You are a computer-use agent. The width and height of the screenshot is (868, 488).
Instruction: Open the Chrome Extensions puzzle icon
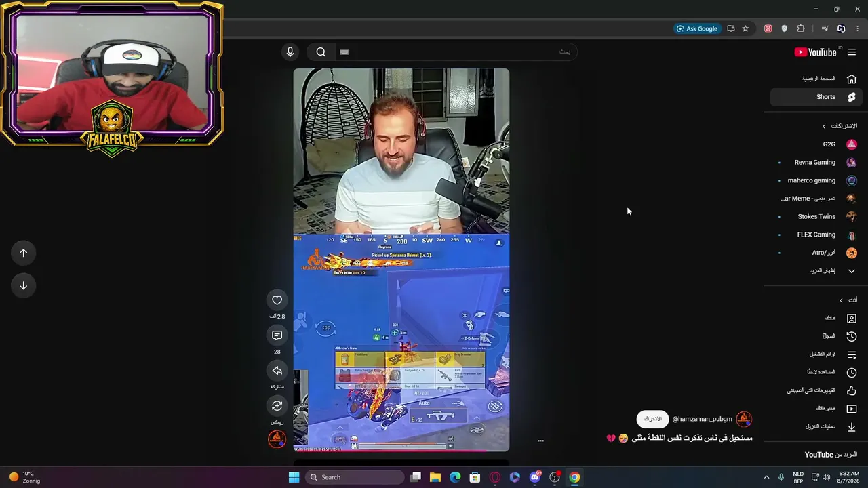[x=801, y=28]
